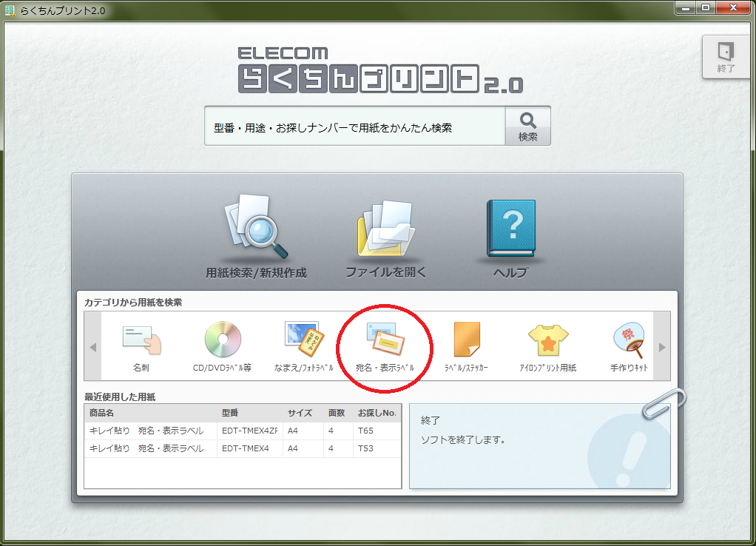Minimize the らくちんプリント window
The height and width of the screenshot is (546, 756).
click(685, 7)
